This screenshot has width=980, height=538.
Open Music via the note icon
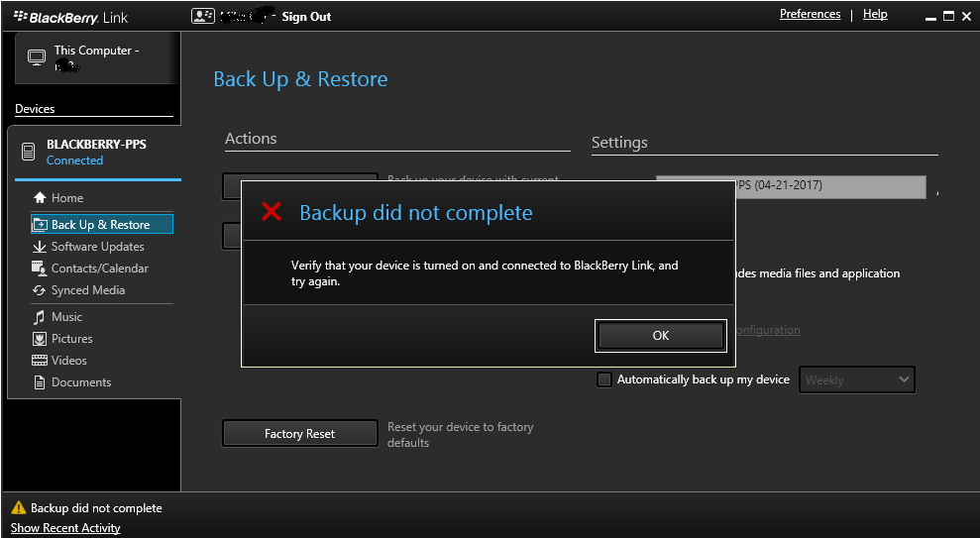40,317
